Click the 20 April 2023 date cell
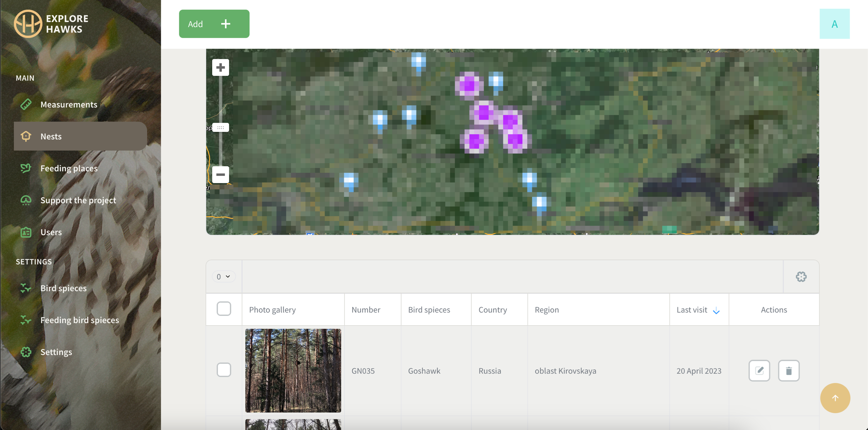 [699, 371]
